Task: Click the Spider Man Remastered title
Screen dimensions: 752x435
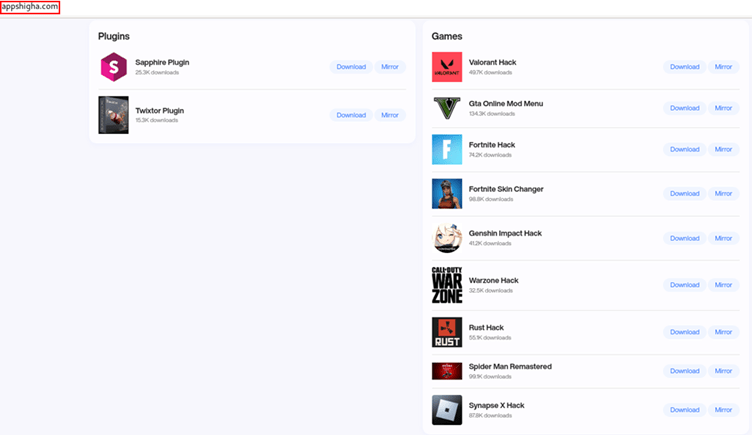Action: point(510,366)
